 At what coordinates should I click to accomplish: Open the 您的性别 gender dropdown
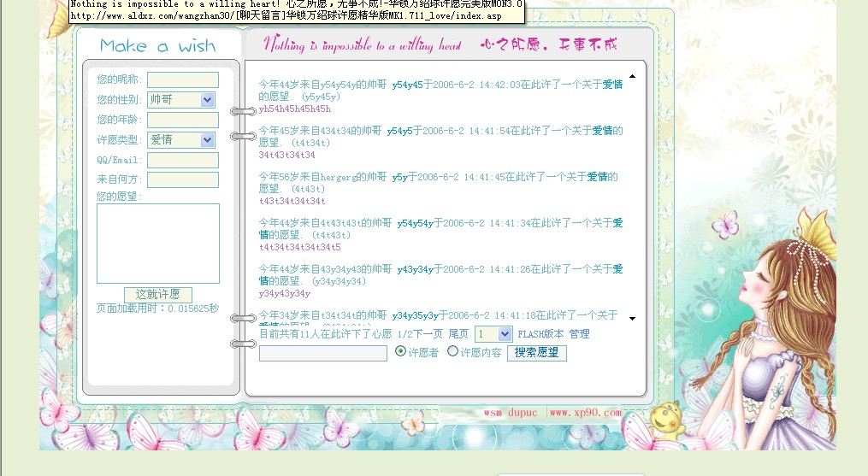(207, 100)
